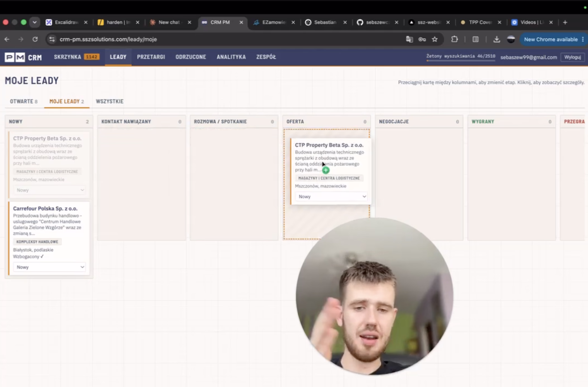Click the Kompleksy Handlowe tag on Carrefour card
The image size is (588, 387).
(37, 242)
